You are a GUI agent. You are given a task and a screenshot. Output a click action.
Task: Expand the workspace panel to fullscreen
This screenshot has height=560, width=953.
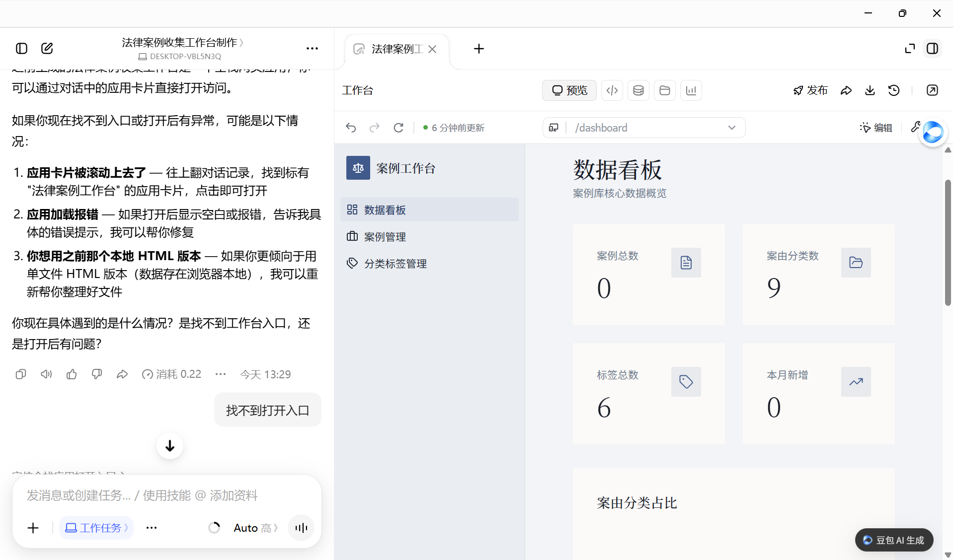(x=910, y=49)
